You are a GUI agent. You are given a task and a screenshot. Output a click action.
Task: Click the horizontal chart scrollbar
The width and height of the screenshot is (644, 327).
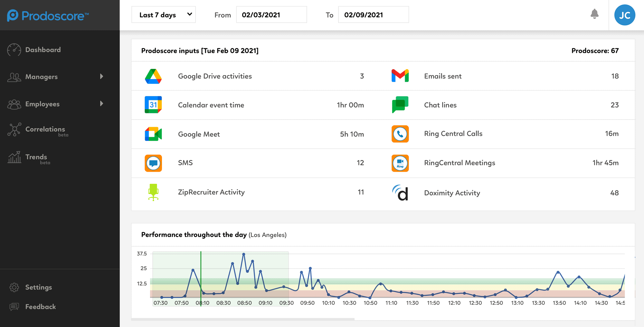(x=243, y=319)
